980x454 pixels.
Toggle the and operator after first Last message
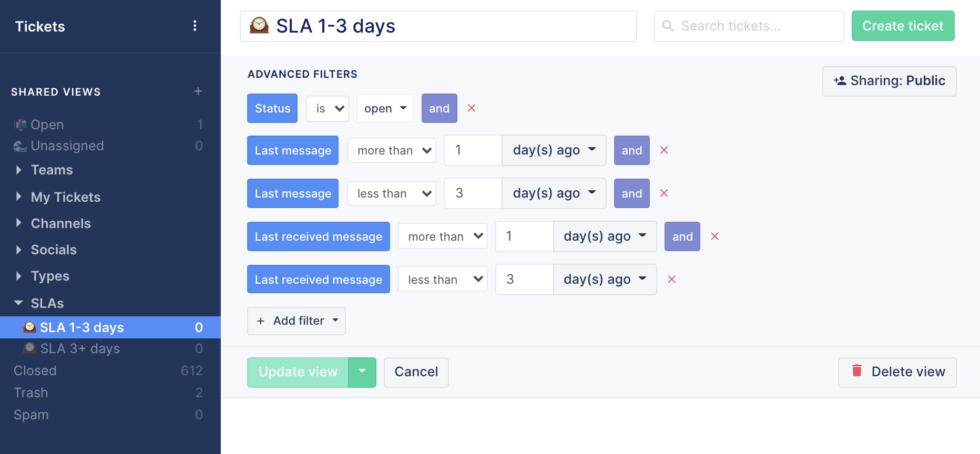[631, 150]
